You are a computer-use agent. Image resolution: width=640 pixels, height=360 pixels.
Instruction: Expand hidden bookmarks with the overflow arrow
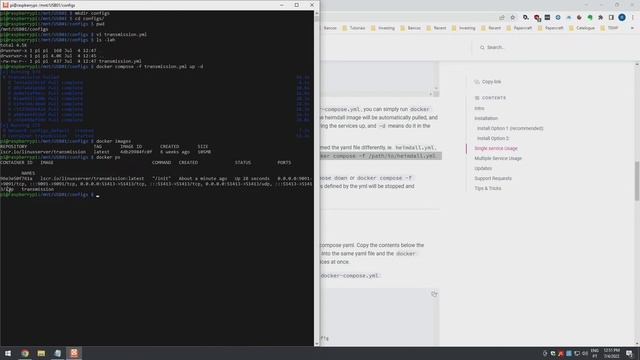point(632,28)
